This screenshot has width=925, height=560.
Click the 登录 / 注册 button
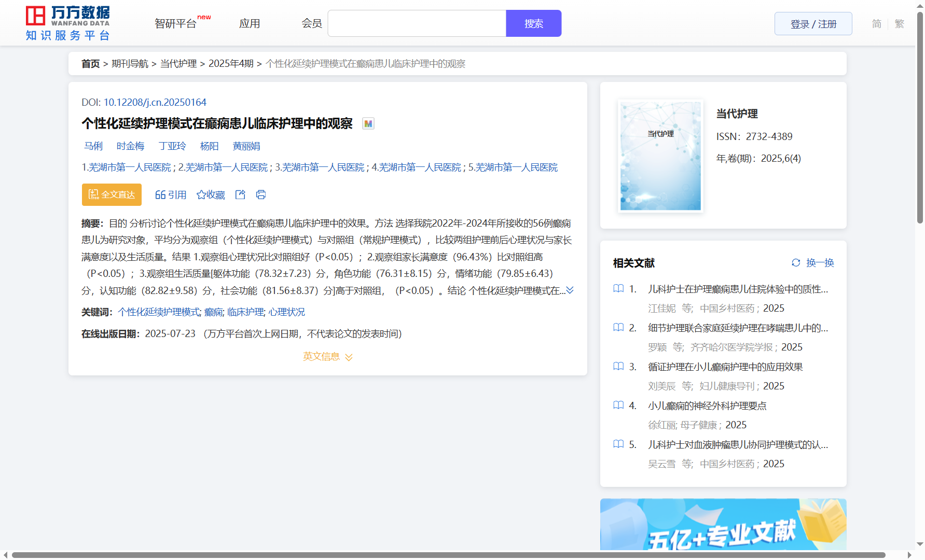[x=813, y=24]
